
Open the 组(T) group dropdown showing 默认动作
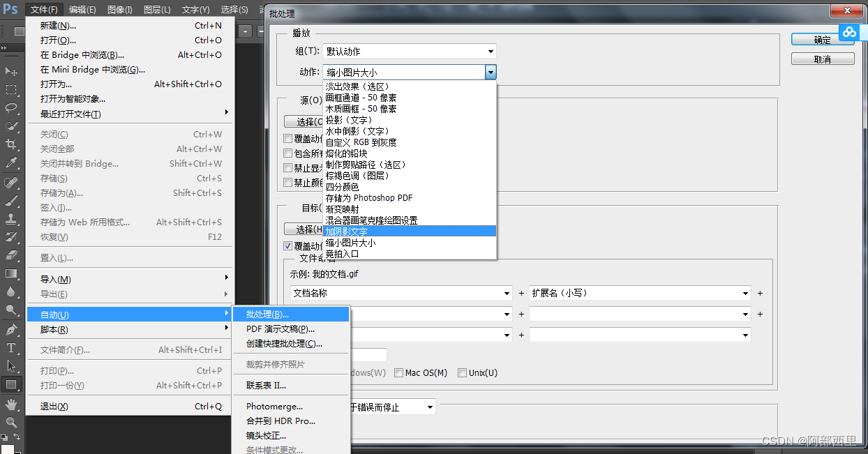pyautogui.click(x=409, y=50)
